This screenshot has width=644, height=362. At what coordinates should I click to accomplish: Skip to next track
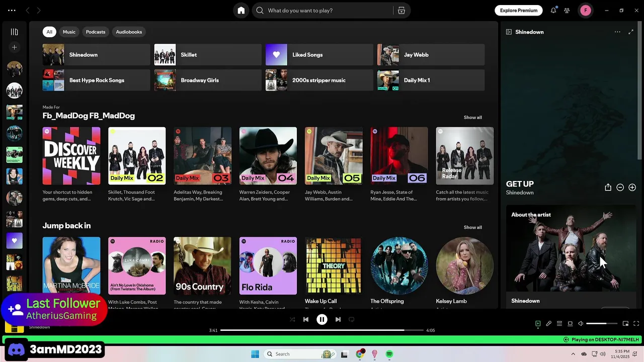tap(338, 319)
